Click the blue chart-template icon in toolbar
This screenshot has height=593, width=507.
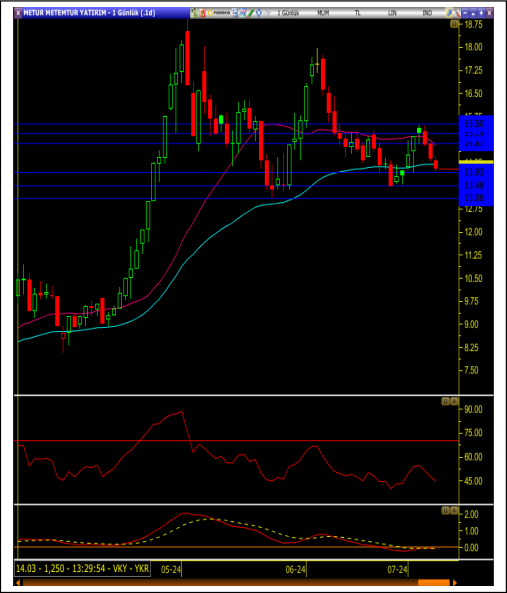click(x=235, y=13)
